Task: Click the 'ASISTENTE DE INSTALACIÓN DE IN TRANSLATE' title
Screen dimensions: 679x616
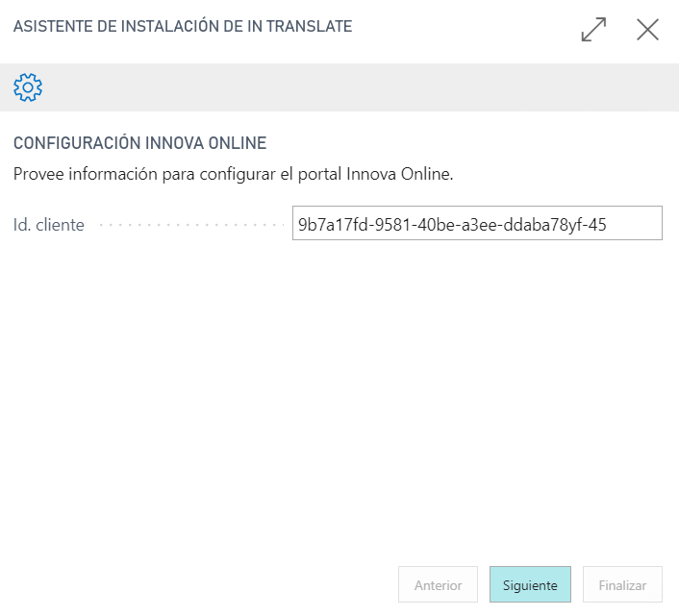Action: 183,26
